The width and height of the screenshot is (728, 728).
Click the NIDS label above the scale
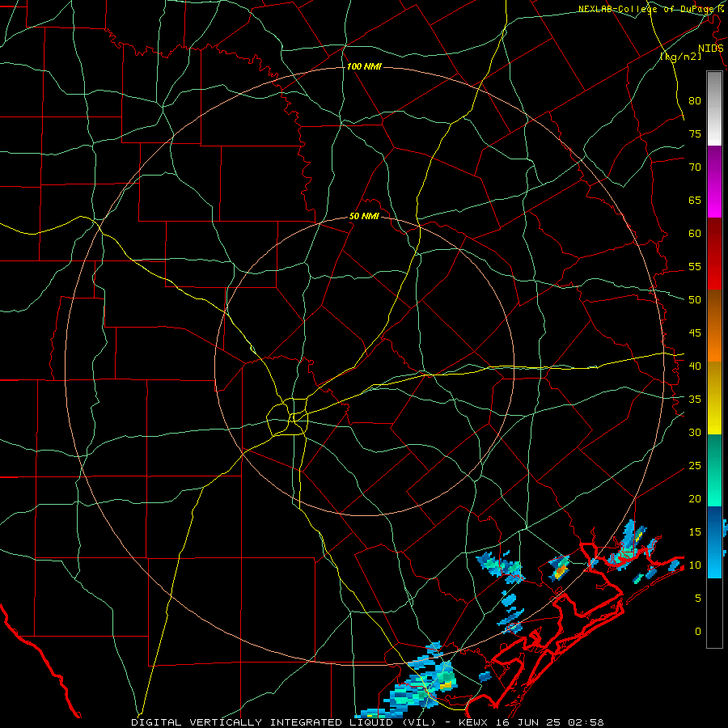[x=710, y=49]
